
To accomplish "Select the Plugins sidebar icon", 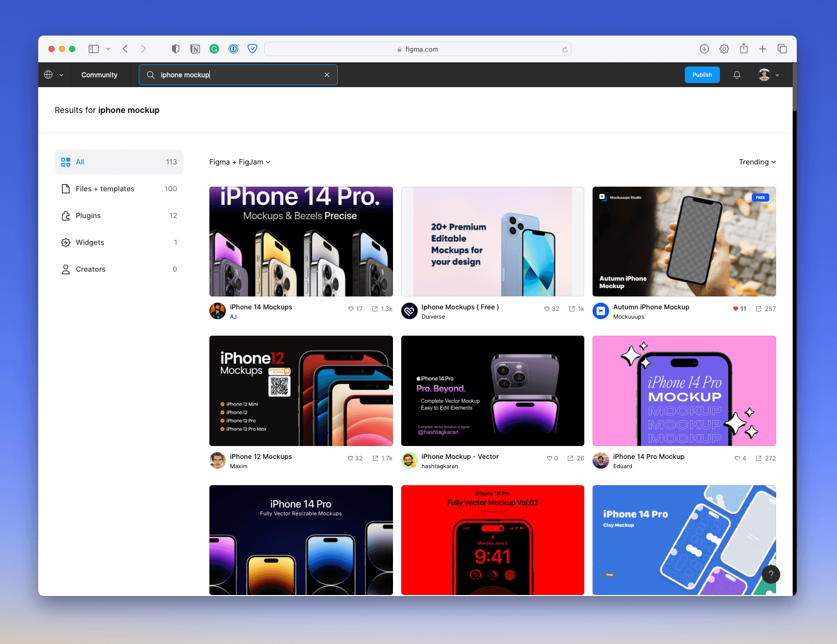I will pos(66,216).
